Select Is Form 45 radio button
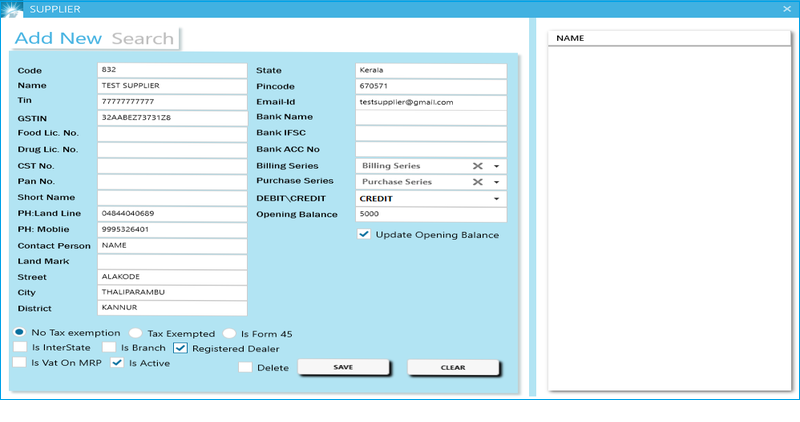800x422 pixels. [229, 333]
